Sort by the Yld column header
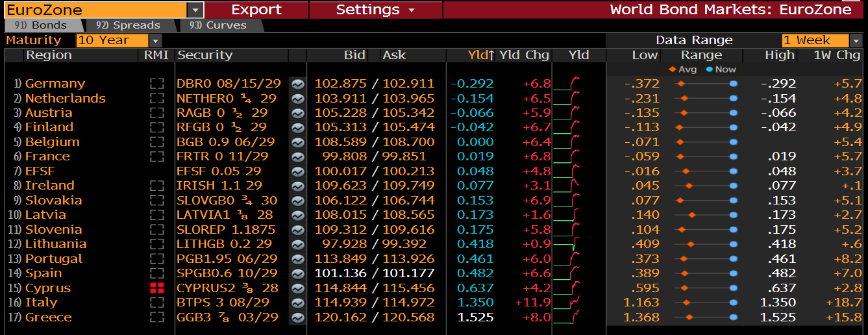The height and width of the screenshot is (335, 868). click(480, 55)
